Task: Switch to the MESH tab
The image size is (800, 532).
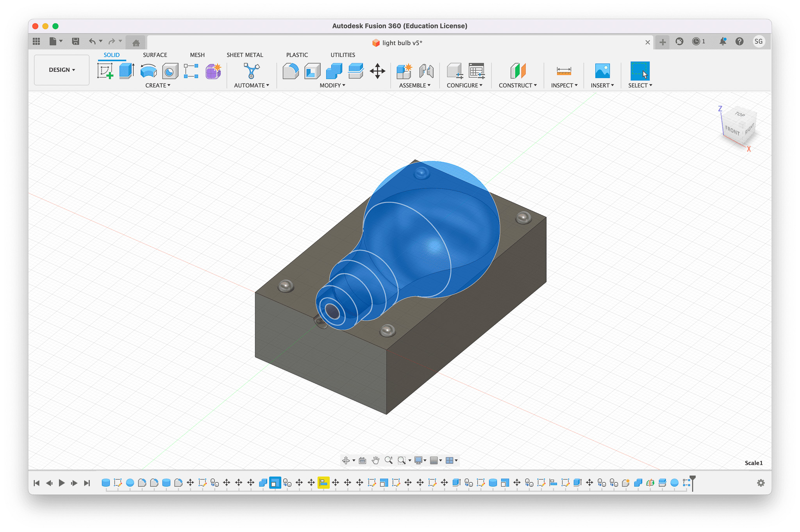Action: click(x=197, y=55)
